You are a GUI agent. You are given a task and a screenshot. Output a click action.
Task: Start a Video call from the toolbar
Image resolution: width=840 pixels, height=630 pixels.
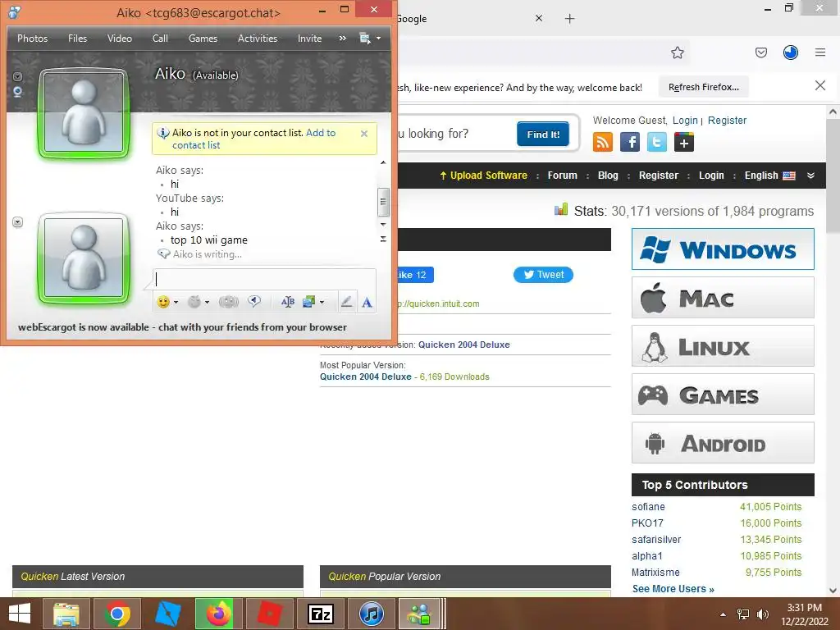tap(120, 39)
